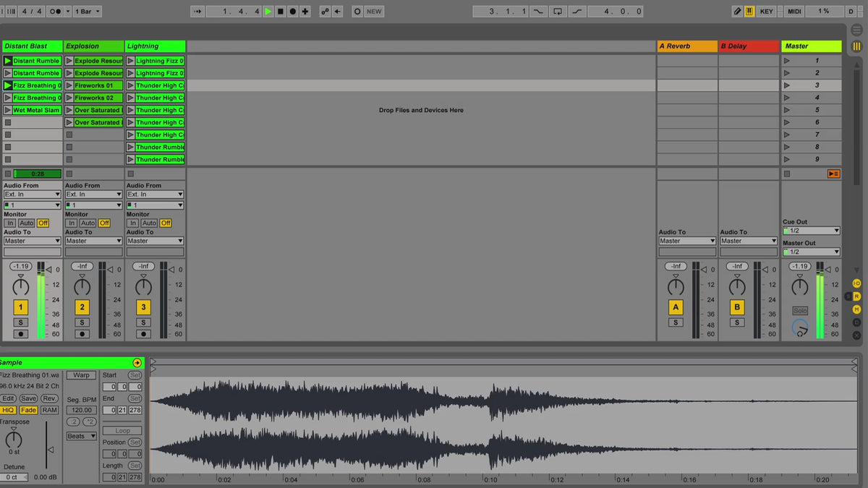Click the KEY map mode button

(766, 12)
